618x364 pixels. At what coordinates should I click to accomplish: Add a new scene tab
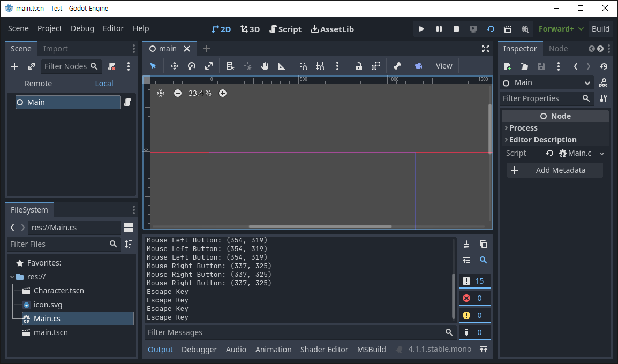click(x=207, y=49)
